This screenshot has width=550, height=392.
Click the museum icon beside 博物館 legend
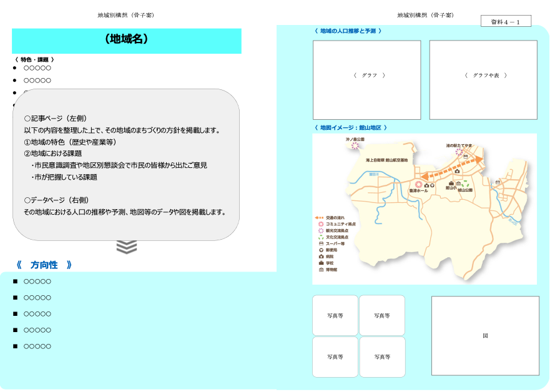(x=321, y=270)
